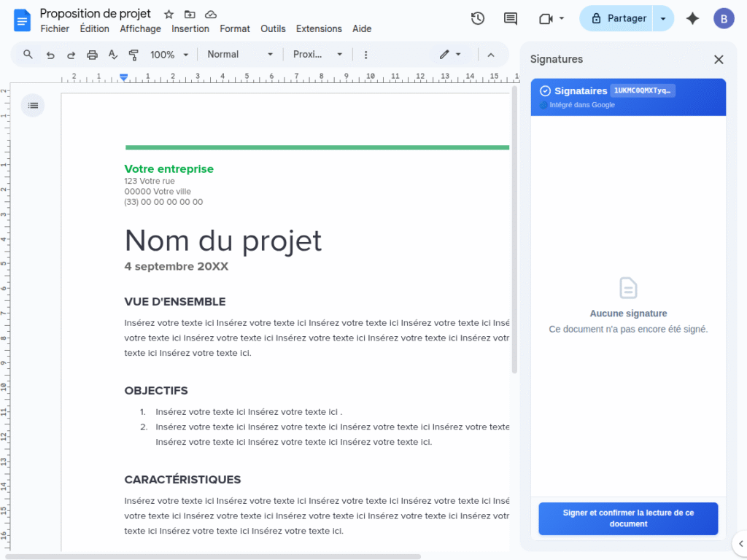
Task: Star the Proposition de projet document
Action: click(169, 15)
